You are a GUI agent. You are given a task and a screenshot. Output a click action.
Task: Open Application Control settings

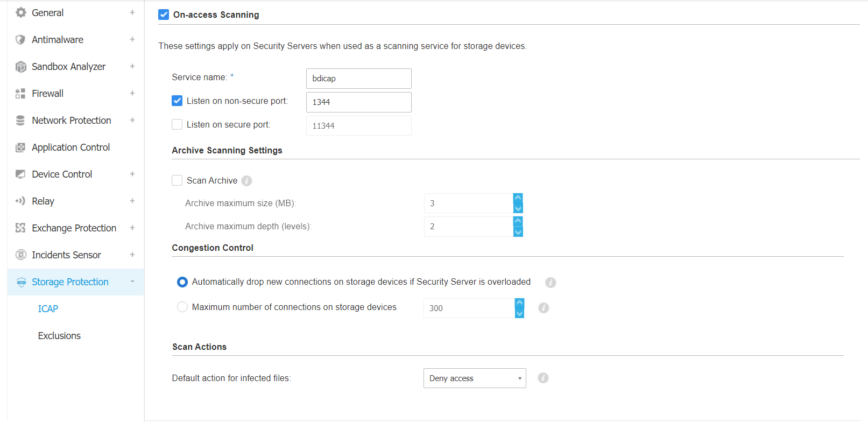pos(70,147)
